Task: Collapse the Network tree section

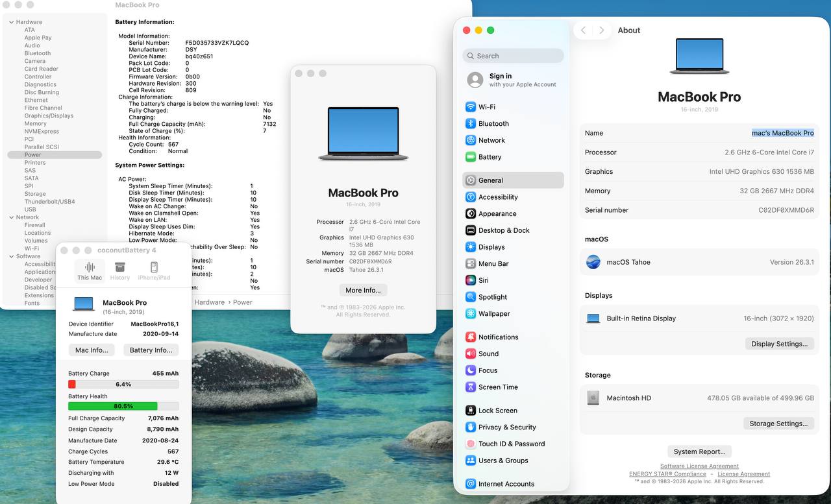Action: coord(11,217)
